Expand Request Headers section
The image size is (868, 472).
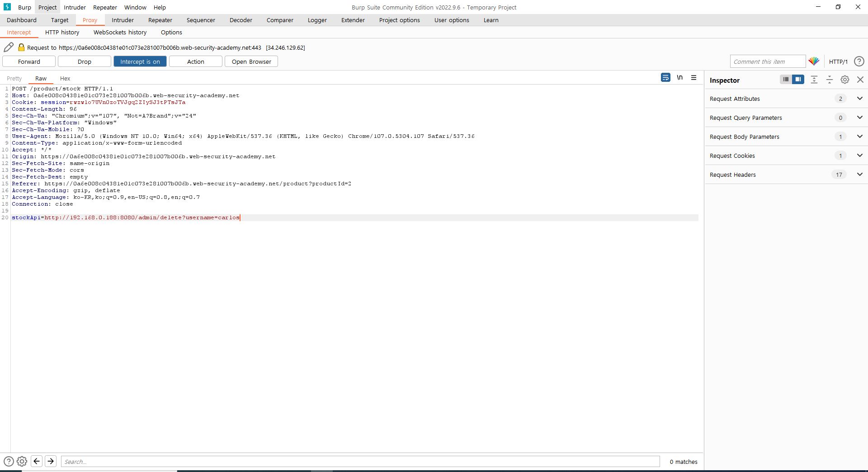pos(859,175)
